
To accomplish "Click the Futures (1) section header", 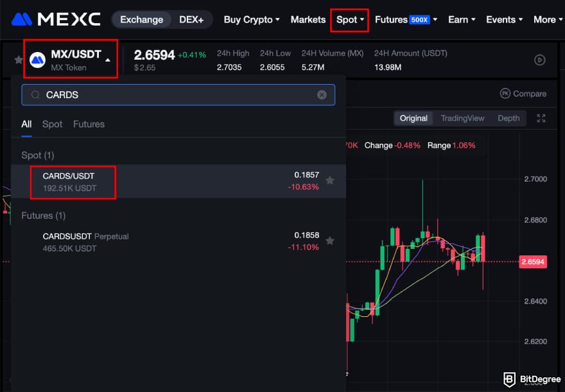I will 43,216.
